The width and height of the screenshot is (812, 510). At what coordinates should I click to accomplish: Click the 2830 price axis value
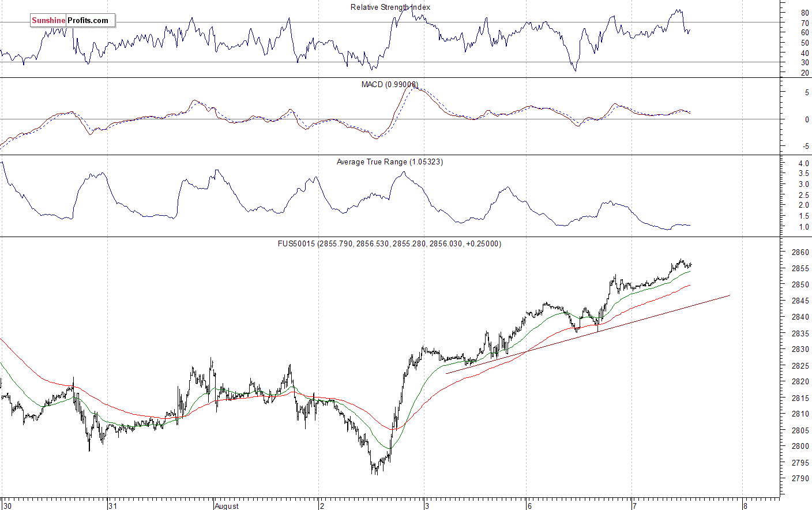800,349
